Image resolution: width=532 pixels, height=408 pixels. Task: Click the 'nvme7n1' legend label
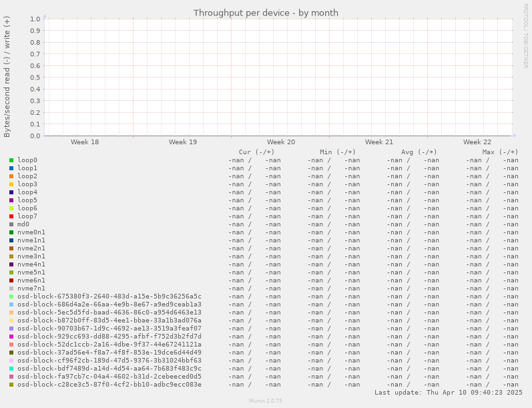tap(31, 288)
